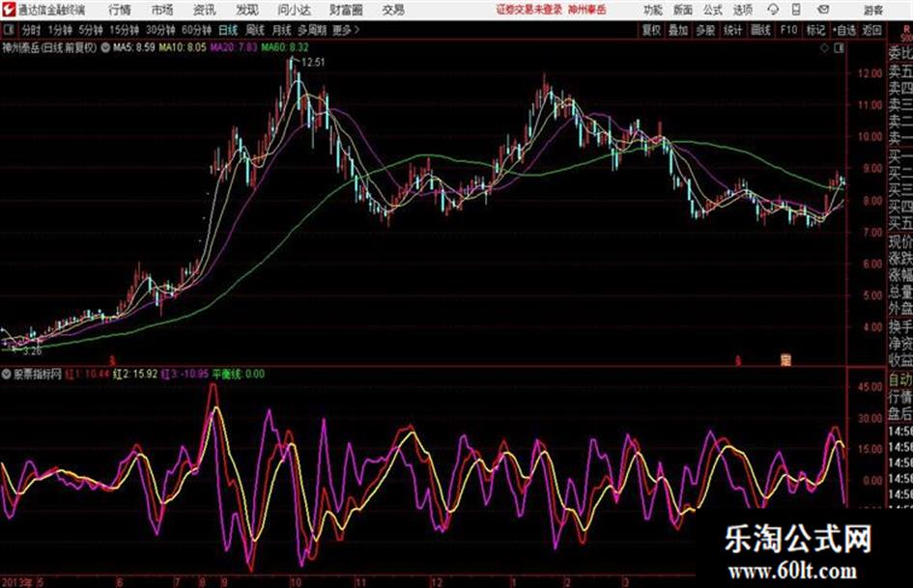
Task: Switch to 周线 weekly period
Action: (x=255, y=30)
